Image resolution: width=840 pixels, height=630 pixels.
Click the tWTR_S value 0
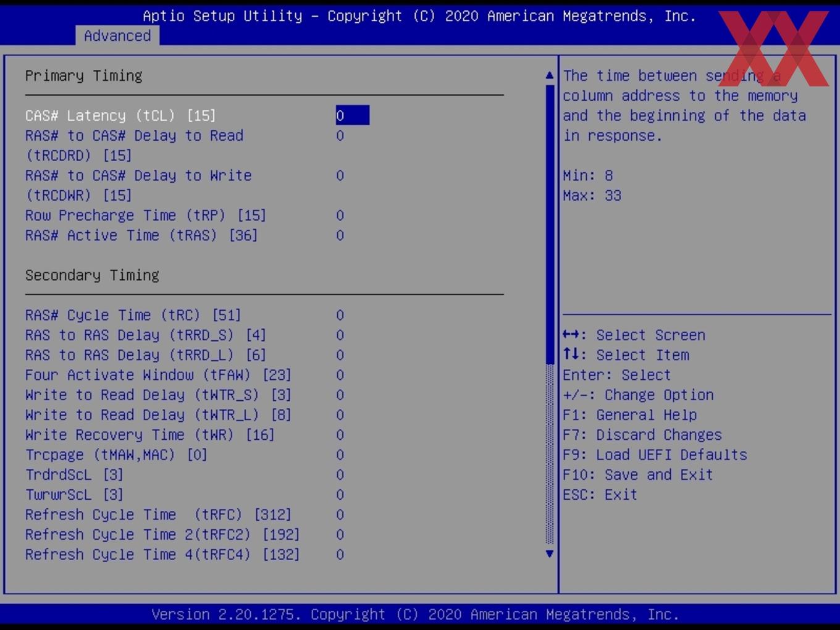point(340,395)
